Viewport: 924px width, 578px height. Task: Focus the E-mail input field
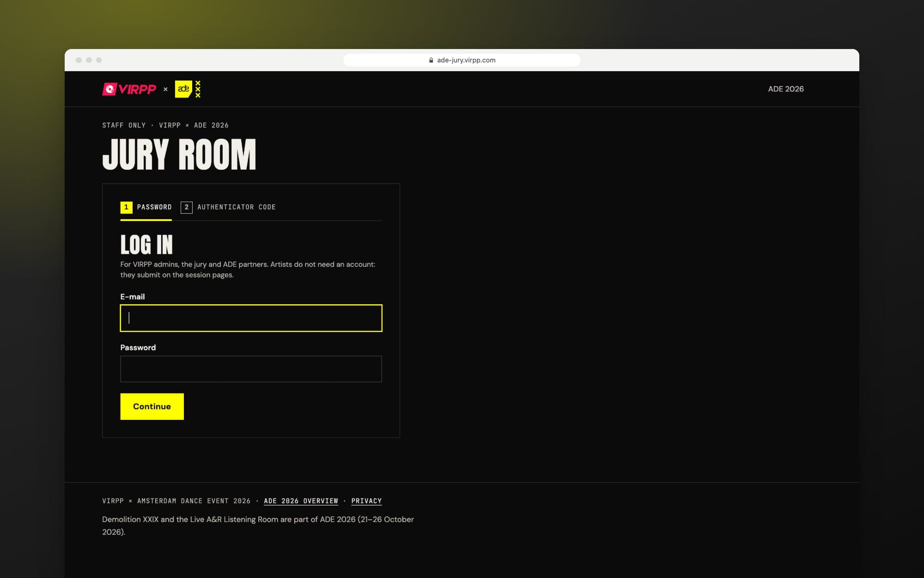tap(251, 318)
